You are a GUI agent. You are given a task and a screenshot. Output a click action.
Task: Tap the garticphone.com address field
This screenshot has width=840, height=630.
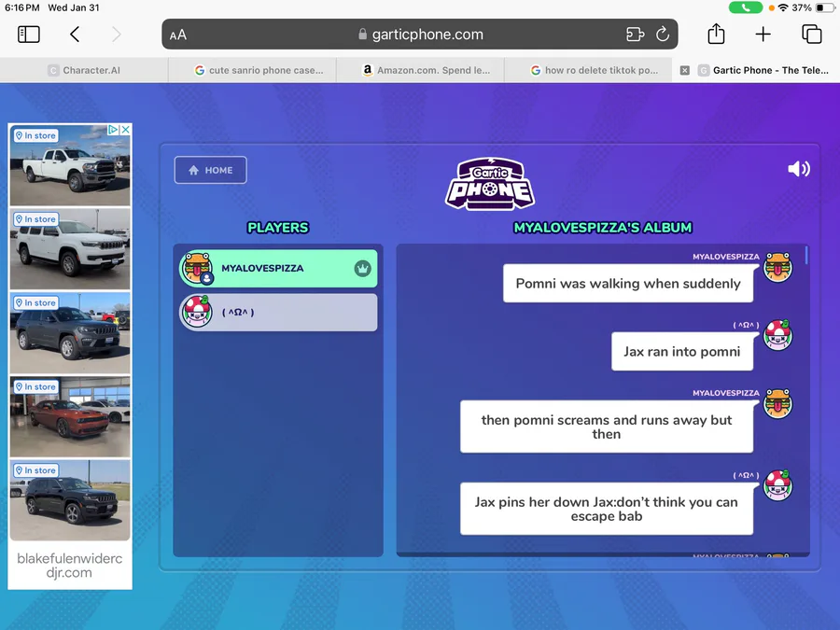click(419, 35)
